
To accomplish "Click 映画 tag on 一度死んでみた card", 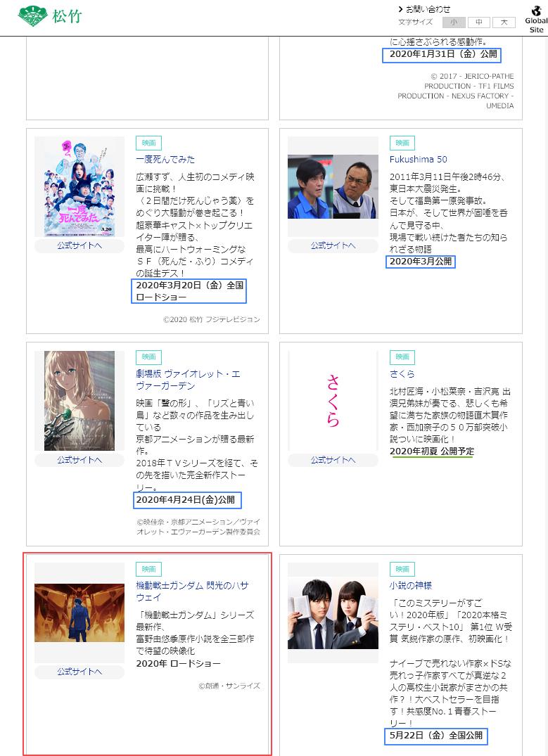I will tap(149, 143).
